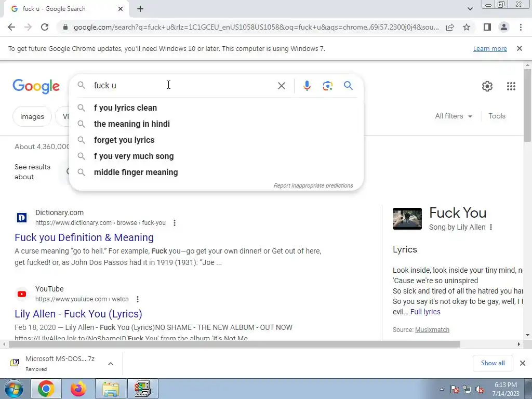Screen dimensions: 532x399
Task: Expand All filters dropdown
Action: click(x=454, y=116)
